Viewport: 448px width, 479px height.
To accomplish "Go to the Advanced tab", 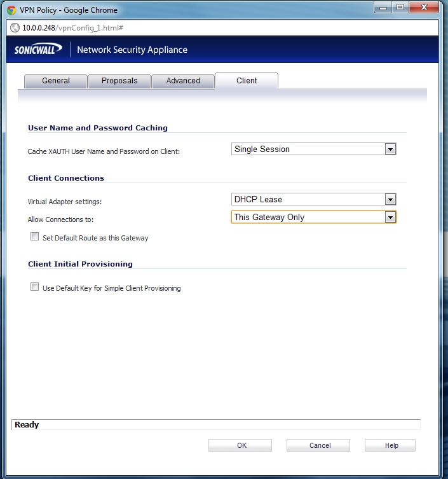I will pos(183,81).
